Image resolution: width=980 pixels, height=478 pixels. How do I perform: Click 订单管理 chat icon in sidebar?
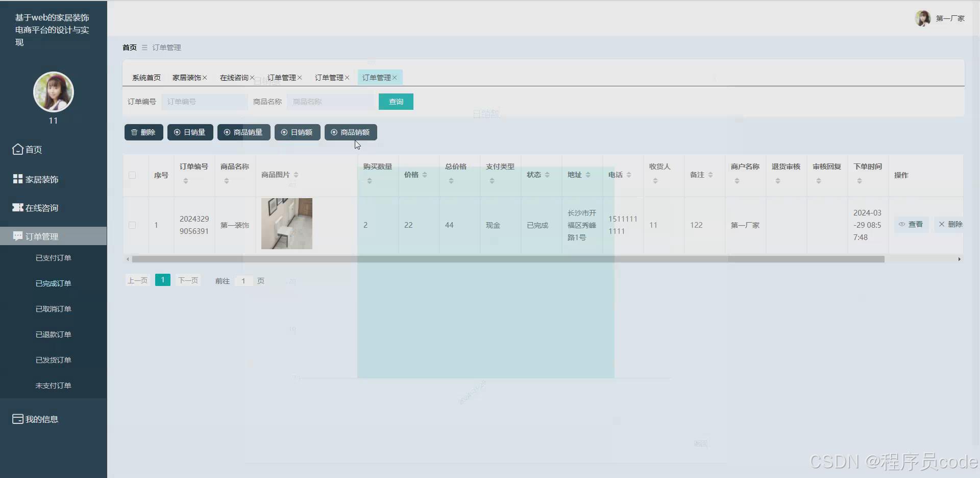click(x=18, y=236)
